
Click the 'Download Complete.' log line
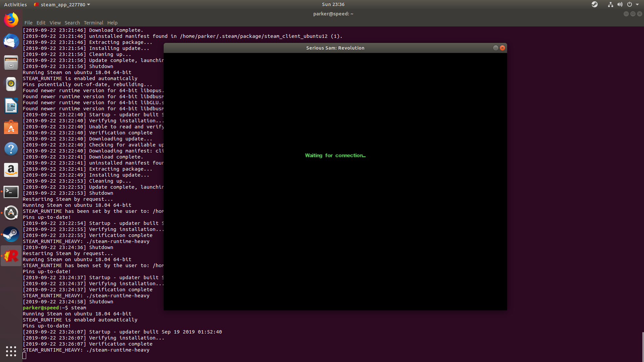[x=83, y=30]
